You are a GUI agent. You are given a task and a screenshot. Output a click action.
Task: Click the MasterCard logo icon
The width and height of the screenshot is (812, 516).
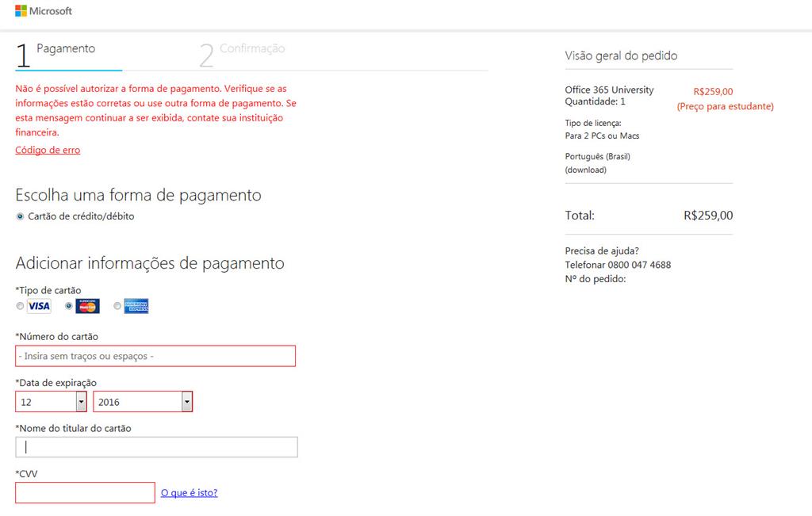[x=87, y=306]
